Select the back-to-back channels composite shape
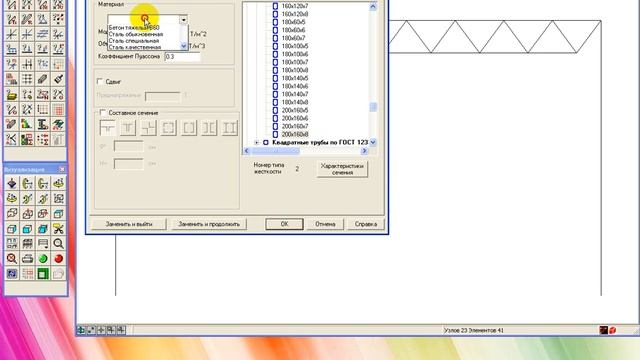 click(x=209, y=128)
